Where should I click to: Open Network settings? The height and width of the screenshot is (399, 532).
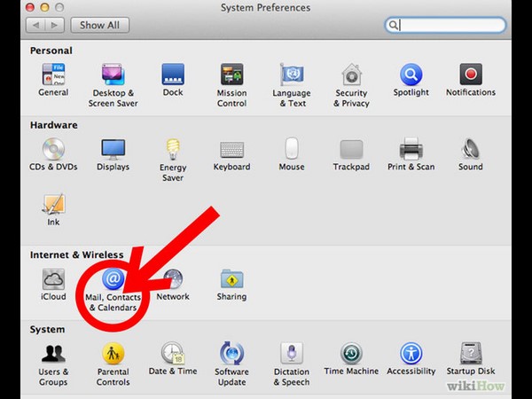pyautogui.click(x=173, y=281)
